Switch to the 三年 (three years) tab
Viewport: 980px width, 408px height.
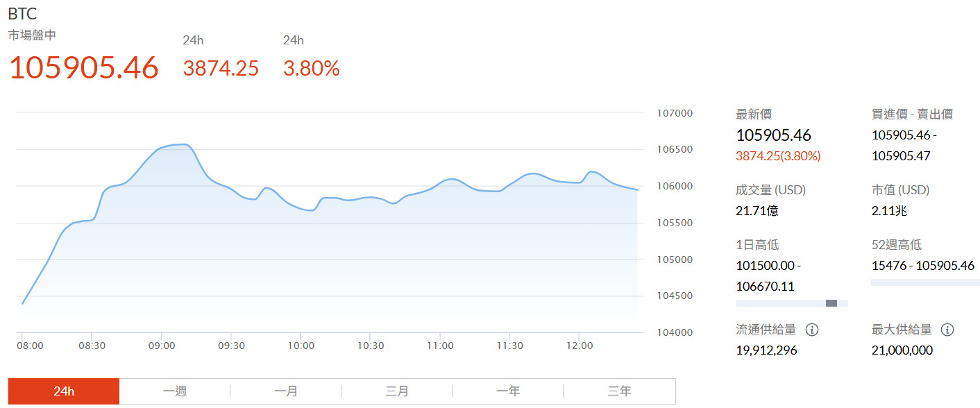click(619, 391)
